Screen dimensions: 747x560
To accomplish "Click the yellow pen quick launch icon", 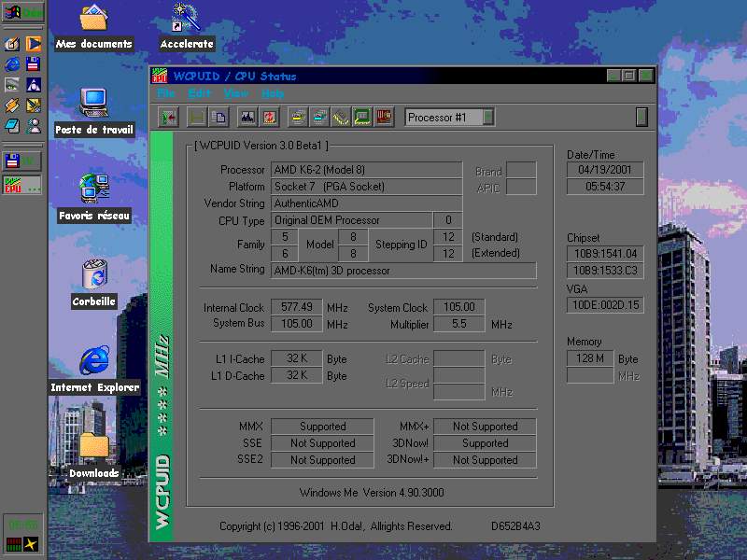I will [x=34, y=105].
